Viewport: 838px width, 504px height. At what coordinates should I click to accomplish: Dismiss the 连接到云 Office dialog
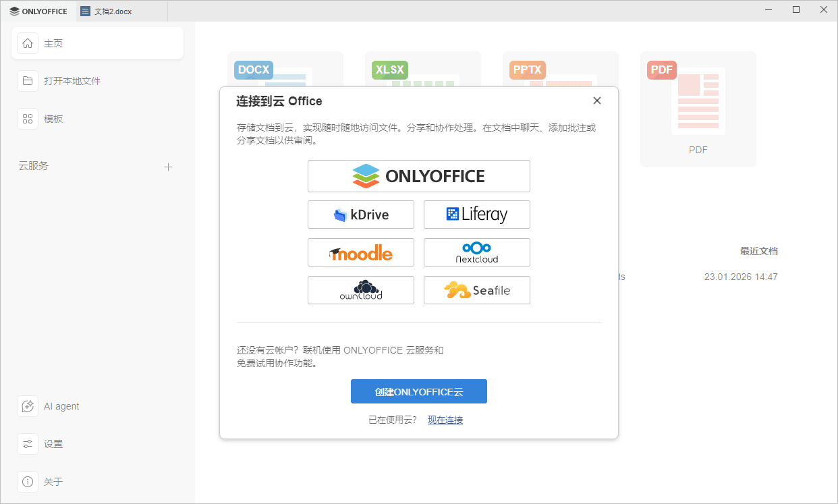click(596, 100)
